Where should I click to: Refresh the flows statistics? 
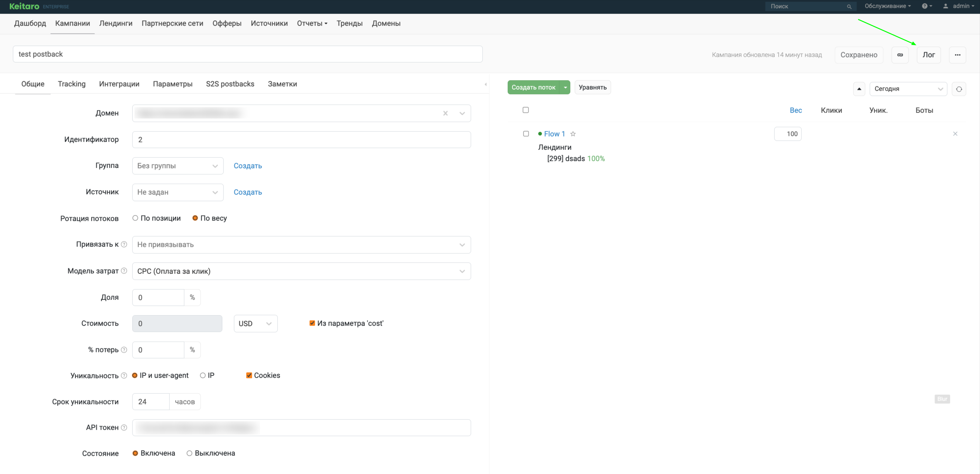[x=959, y=89]
